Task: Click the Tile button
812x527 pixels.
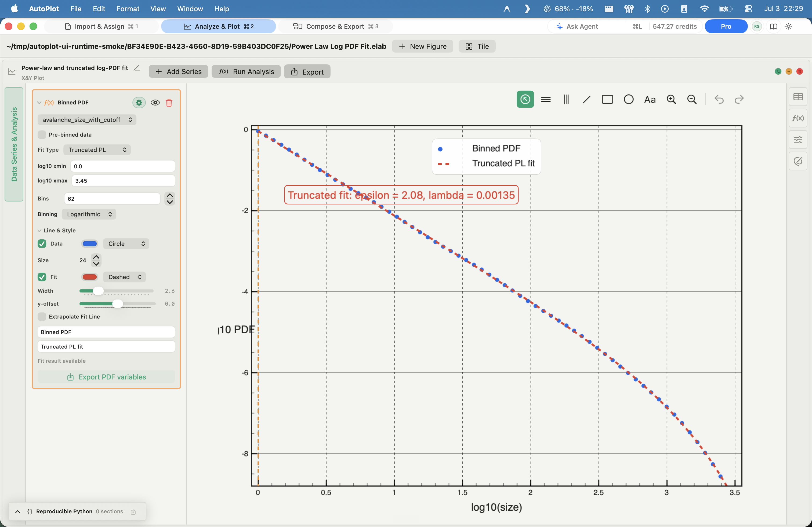Action: [x=477, y=46]
